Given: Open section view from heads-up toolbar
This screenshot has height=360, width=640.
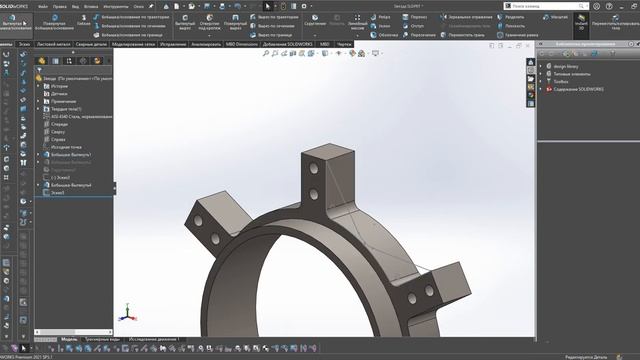Looking at the screenshot, I should pos(293,53).
